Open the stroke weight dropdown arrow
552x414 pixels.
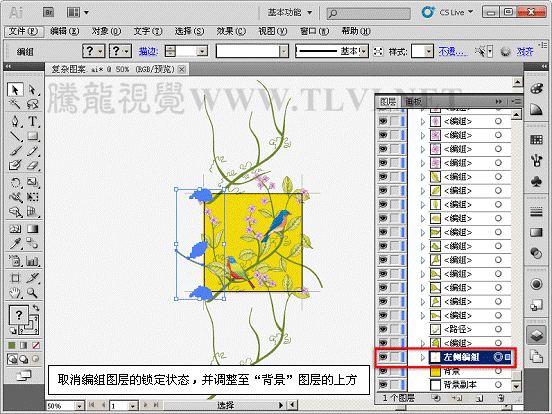[202, 51]
